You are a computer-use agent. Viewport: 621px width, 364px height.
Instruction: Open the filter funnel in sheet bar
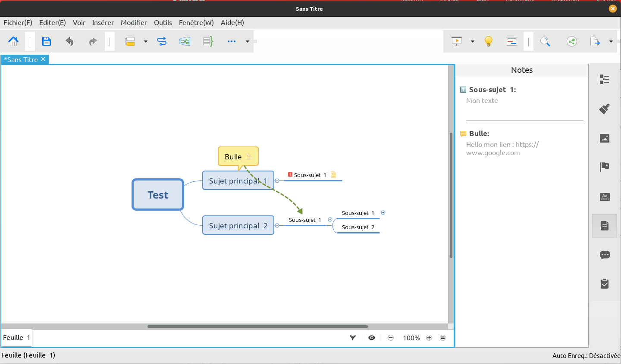click(x=353, y=338)
